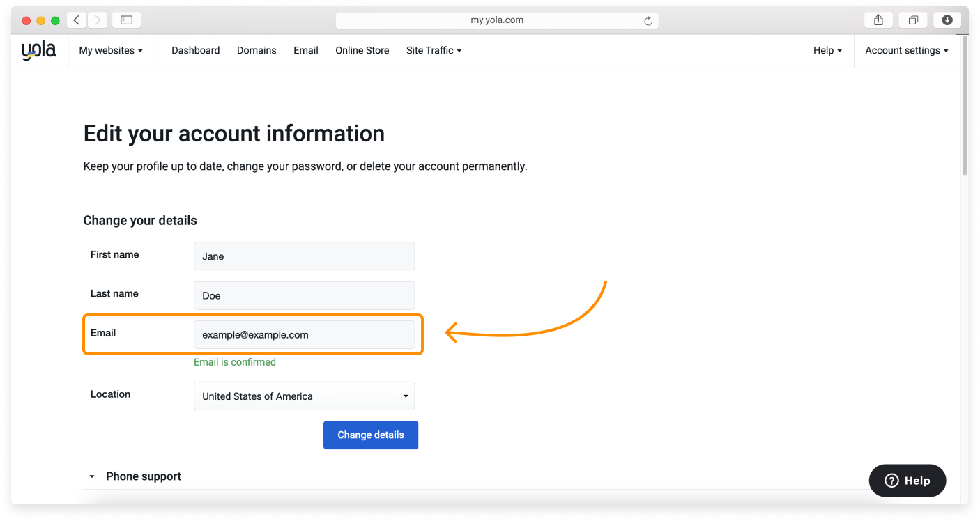Open the My websites dropdown
Viewport: 980px width, 521px height.
111,50
